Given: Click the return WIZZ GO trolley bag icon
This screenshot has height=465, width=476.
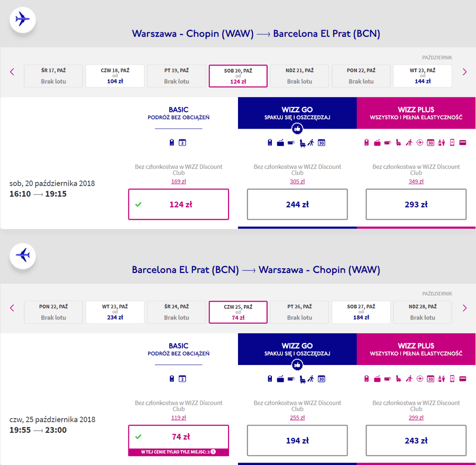Looking at the screenshot, I should [x=280, y=378].
